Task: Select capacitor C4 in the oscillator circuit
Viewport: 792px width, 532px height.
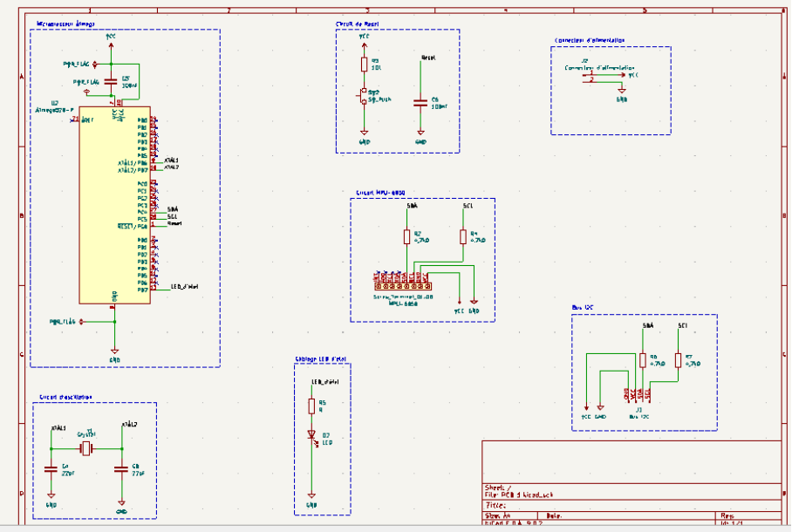Action: pos(51,469)
